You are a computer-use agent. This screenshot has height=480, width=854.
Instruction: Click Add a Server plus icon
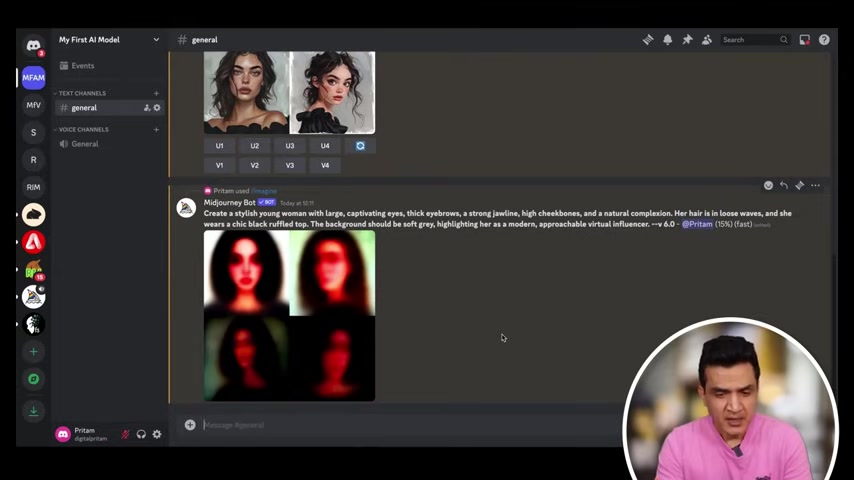click(33, 352)
